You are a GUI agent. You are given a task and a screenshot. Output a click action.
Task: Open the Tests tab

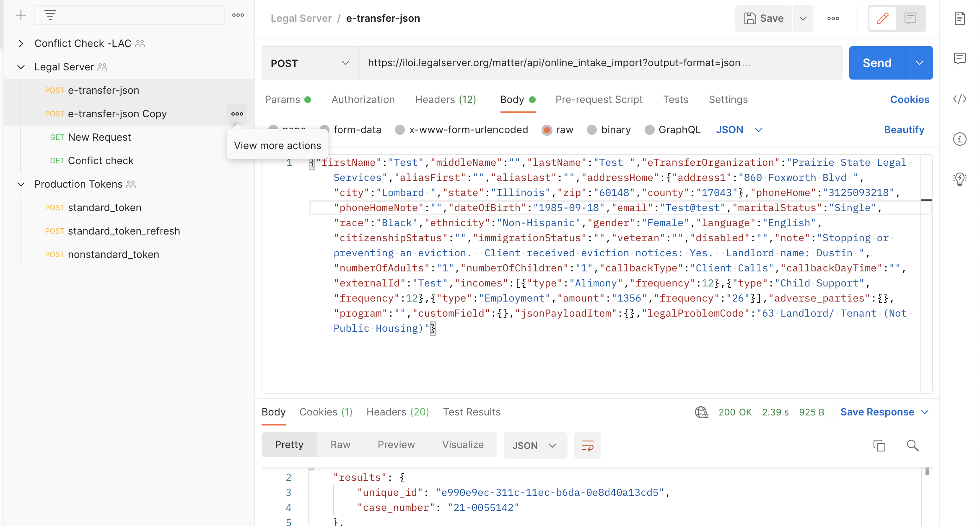676,100
